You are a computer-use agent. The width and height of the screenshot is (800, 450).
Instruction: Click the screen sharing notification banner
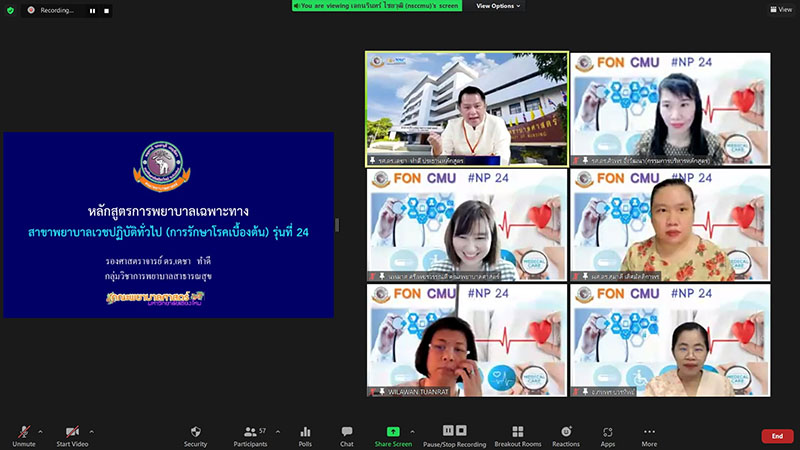pyautogui.click(x=377, y=6)
